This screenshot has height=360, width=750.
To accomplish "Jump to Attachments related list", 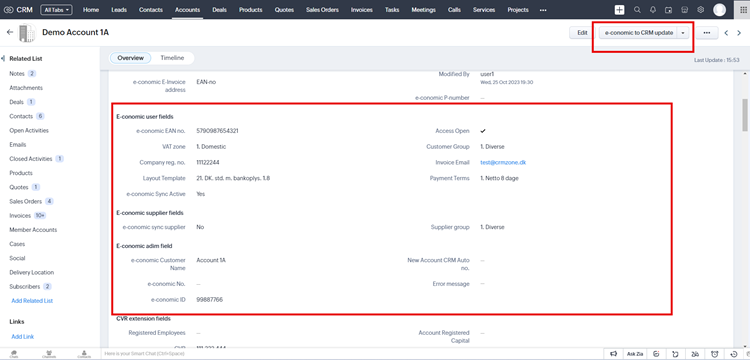I will pos(26,88).
